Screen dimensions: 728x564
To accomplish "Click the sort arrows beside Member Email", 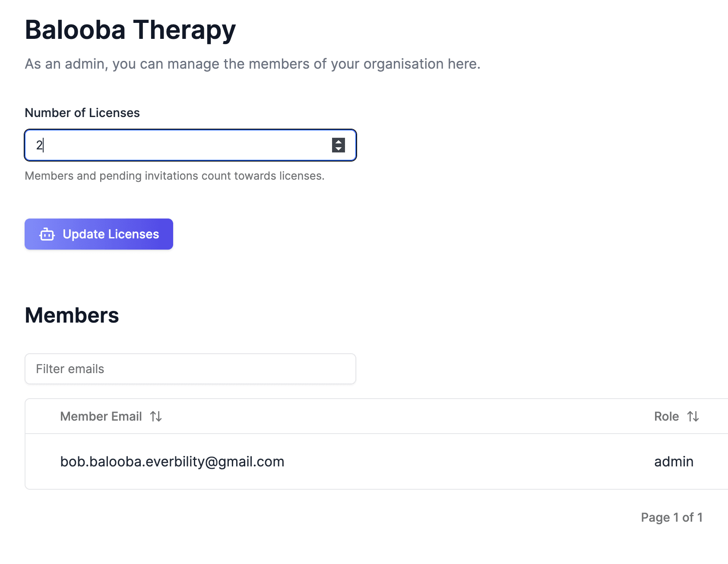I will click(x=156, y=416).
